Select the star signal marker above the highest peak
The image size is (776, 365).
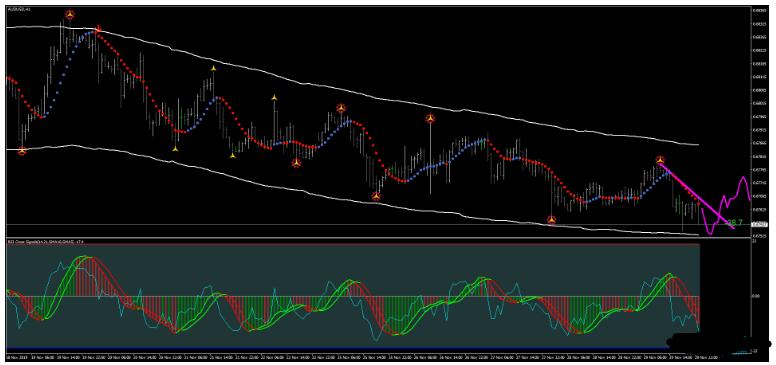click(x=70, y=15)
